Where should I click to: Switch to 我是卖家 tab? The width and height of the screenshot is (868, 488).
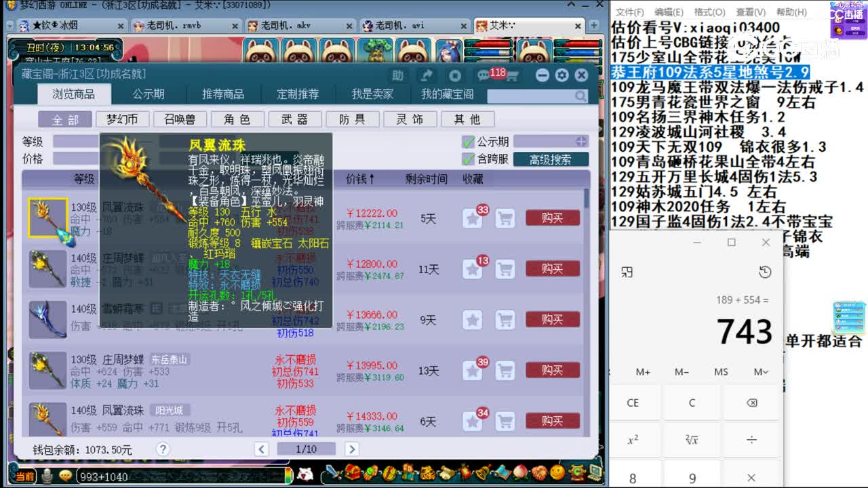[x=372, y=94]
